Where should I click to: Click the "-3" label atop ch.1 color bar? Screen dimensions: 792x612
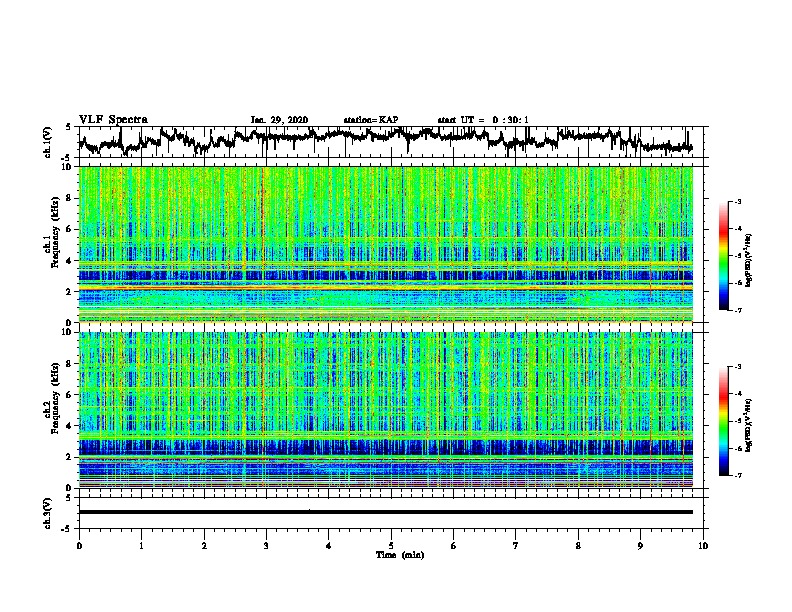coord(737,202)
